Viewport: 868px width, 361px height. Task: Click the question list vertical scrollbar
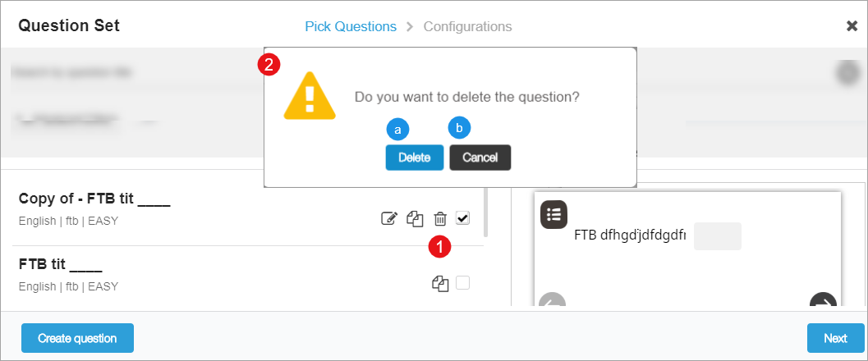point(486,213)
